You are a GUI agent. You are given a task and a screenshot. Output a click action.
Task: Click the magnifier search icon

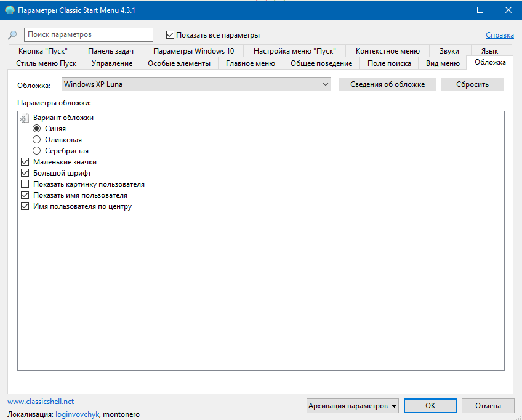point(12,35)
